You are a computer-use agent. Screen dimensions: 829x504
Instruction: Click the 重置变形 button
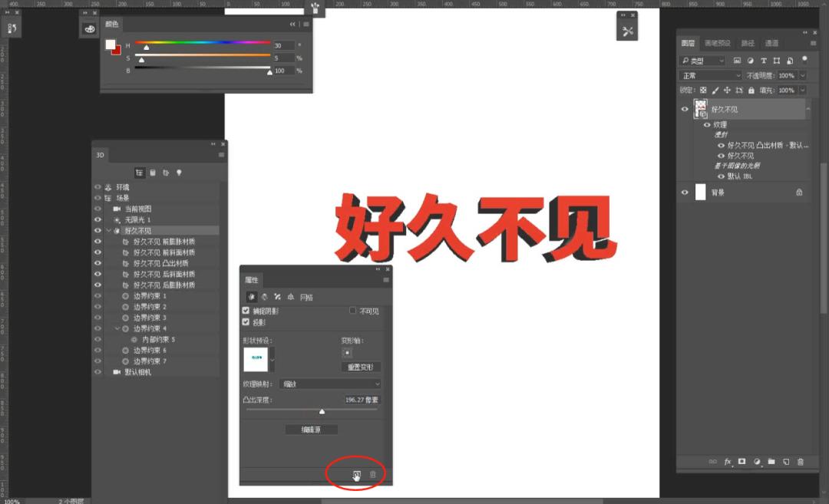(x=361, y=367)
